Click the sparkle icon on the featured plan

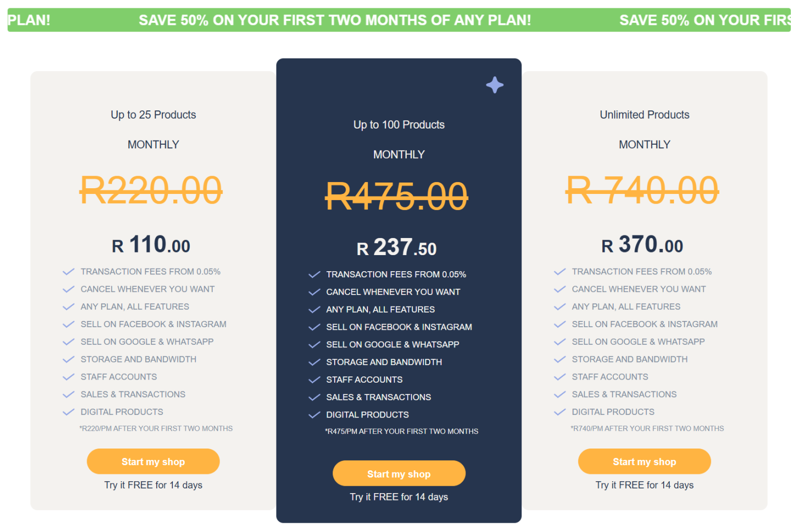click(x=494, y=85)
